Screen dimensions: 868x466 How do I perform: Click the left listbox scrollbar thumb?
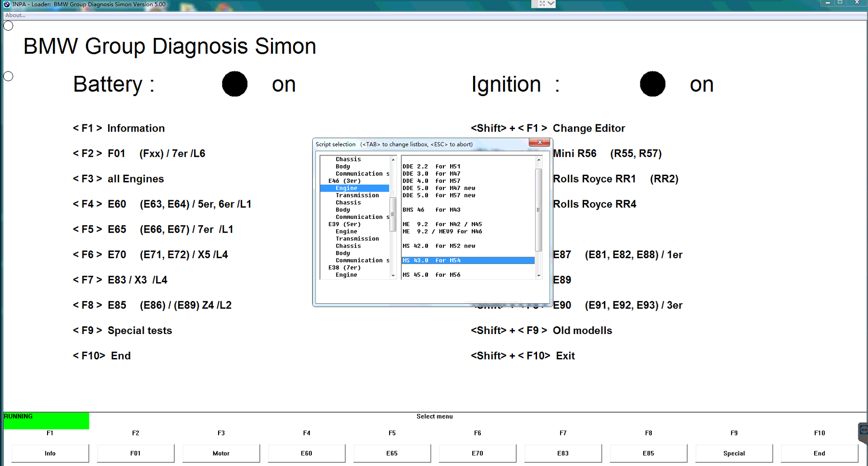tap(393, 215)
